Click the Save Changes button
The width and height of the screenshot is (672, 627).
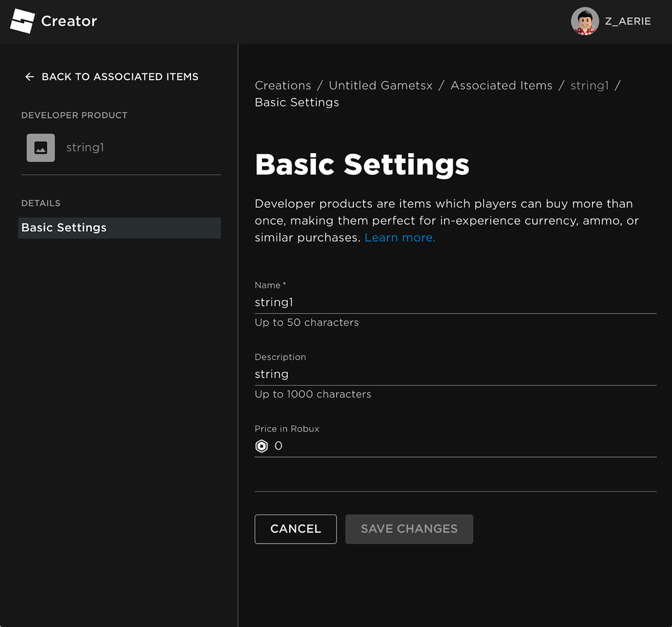tap(409, 529)
